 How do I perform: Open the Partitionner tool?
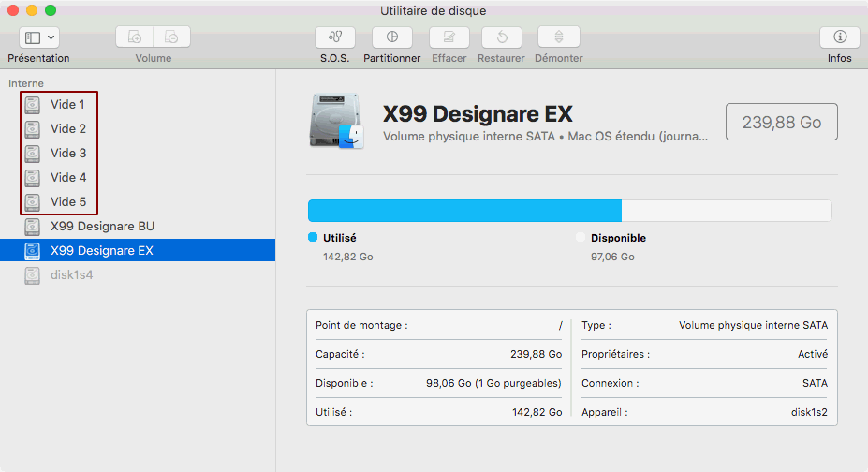tap(392, 37)
